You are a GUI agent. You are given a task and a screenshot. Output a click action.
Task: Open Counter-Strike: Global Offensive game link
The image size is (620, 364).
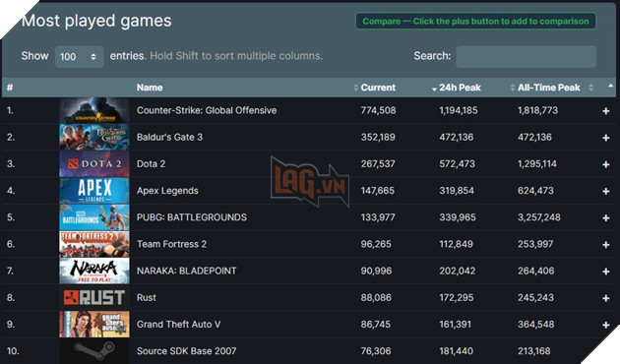coord(207,110)
